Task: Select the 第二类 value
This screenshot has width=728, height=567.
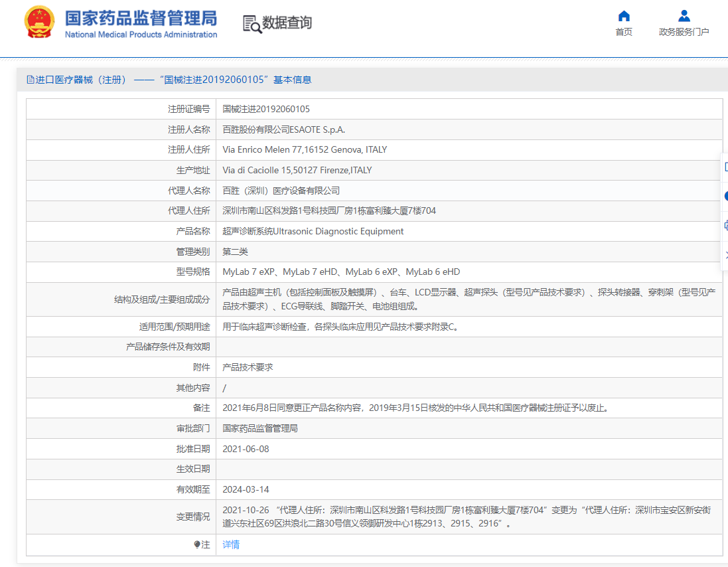Action: [x=235, y=252]
